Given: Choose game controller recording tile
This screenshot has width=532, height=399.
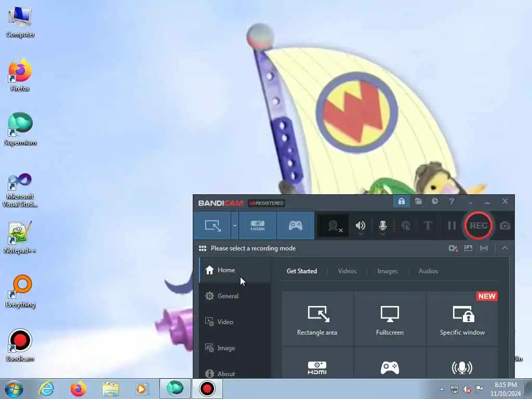Looking at the screenshot, I should click(x=390, y=363).
